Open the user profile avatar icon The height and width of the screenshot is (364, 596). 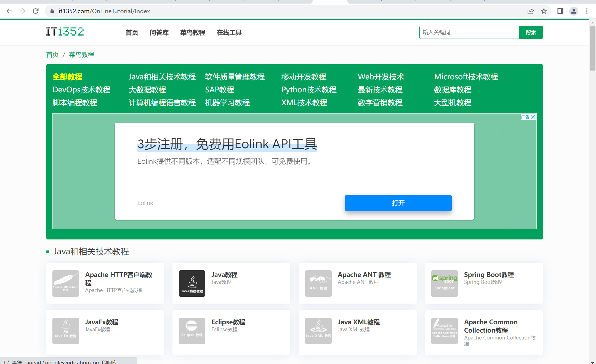click(574, 11)
